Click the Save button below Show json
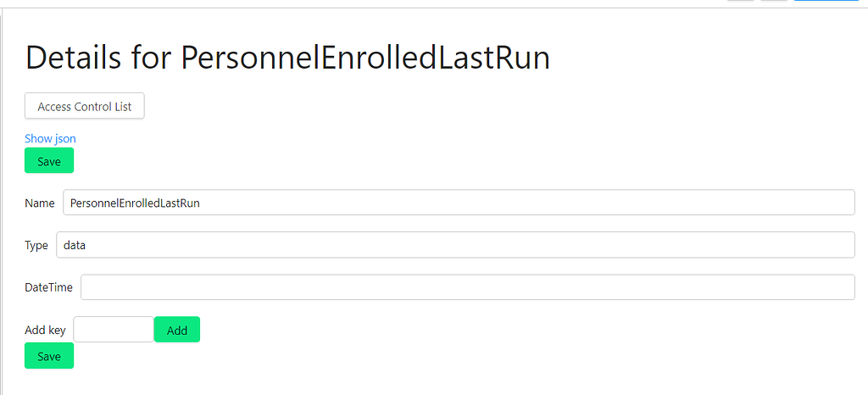 [48, 160]
